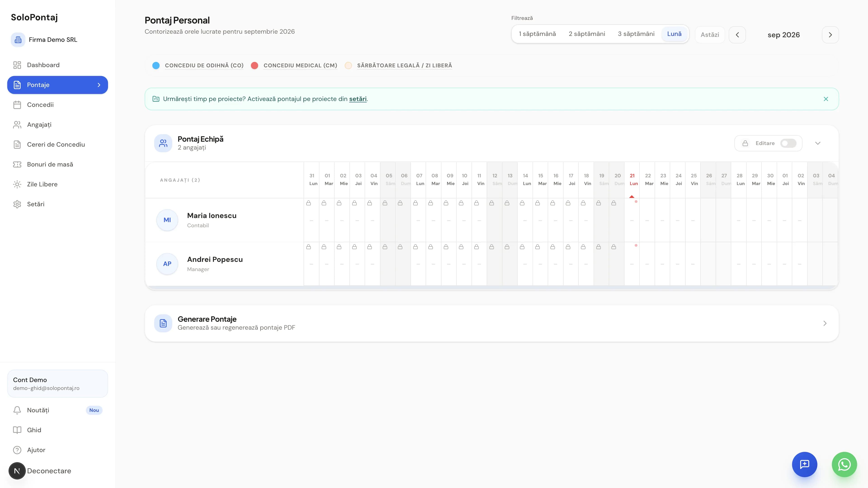Go to previous month
Viewport: 868px width, 488px height.
pos(737,35)
